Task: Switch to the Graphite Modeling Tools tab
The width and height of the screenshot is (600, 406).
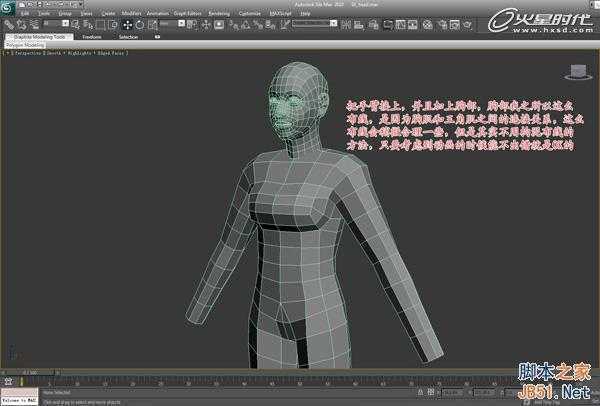Action: (x=39, y=37)
